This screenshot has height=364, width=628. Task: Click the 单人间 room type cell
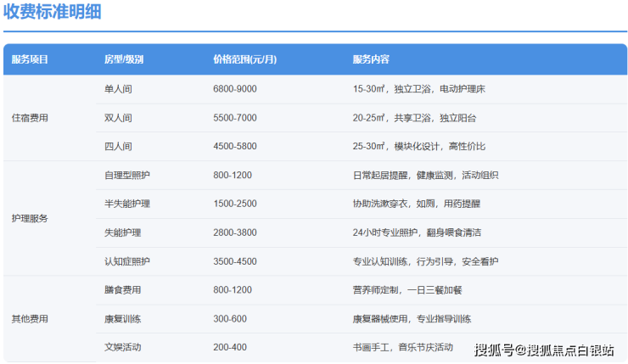coord(117,89)
